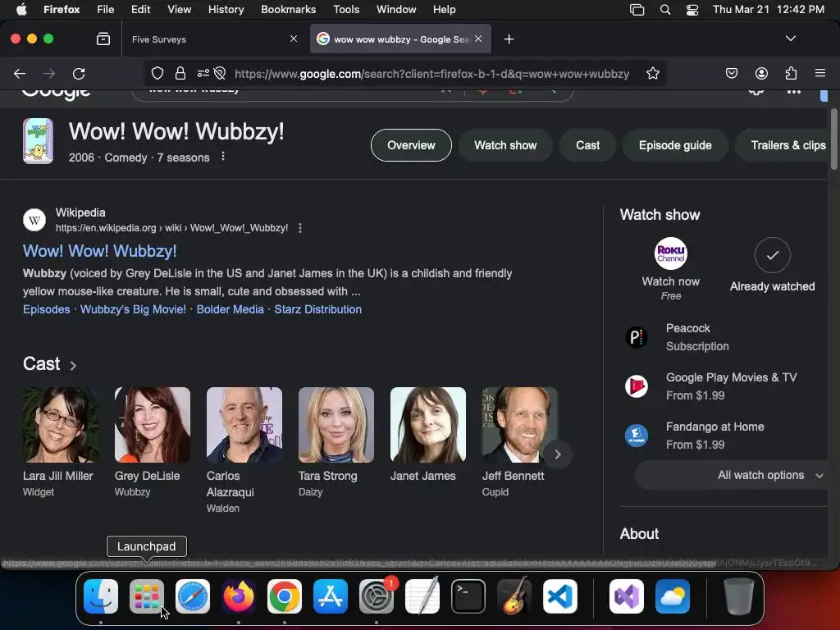
Task: Open the Wubbzy's Big Movie! link
Action: click(x=133, y=309)
